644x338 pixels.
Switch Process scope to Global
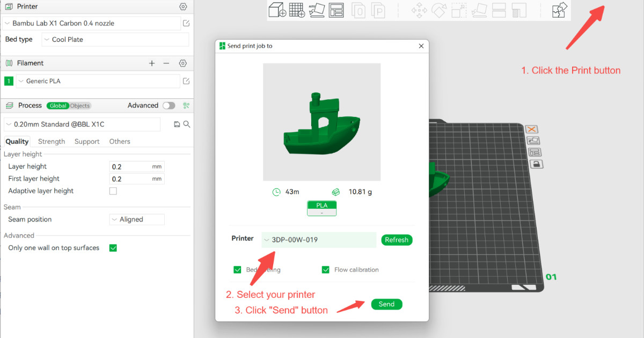point(58,106)
